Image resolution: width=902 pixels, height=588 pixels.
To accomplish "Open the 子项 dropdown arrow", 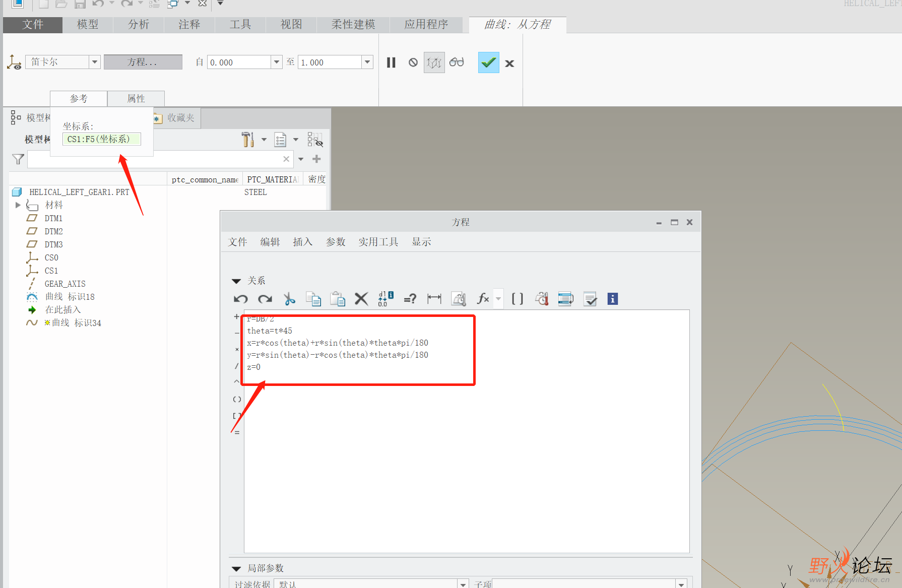I will click(681, 584).
